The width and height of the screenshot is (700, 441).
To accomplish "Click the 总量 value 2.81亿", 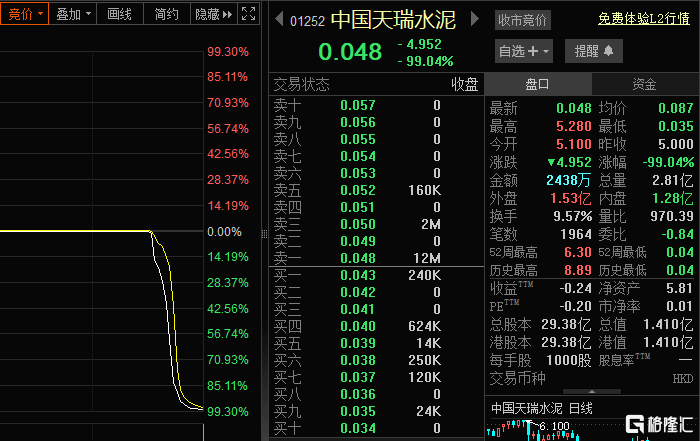I will (x=672, y=180).
